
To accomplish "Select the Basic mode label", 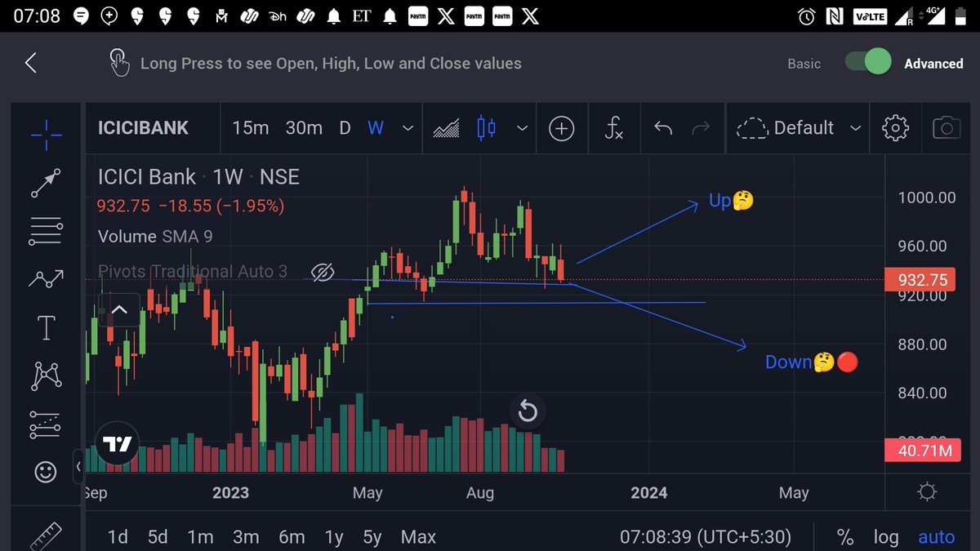I will click(x=804, y=64).
